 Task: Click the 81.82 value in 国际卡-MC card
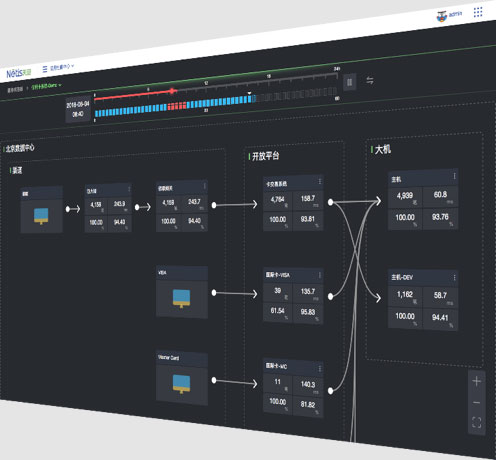coord(308,404)
